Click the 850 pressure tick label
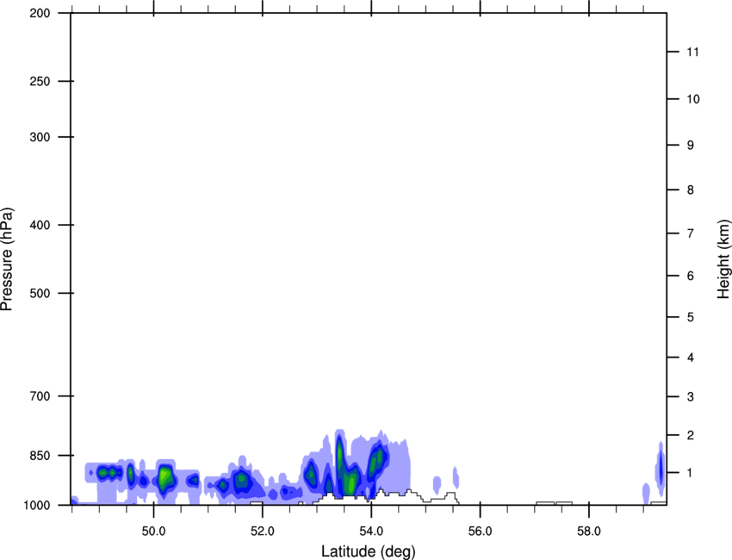 coord(40,456)
